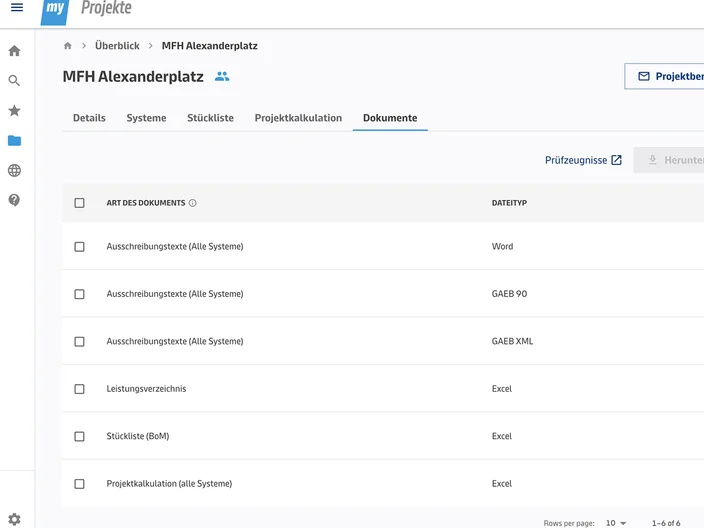704x528 pixels.
Task: Click the '1–6 of 6' pagination text
Action: click(x=666, y=523)
